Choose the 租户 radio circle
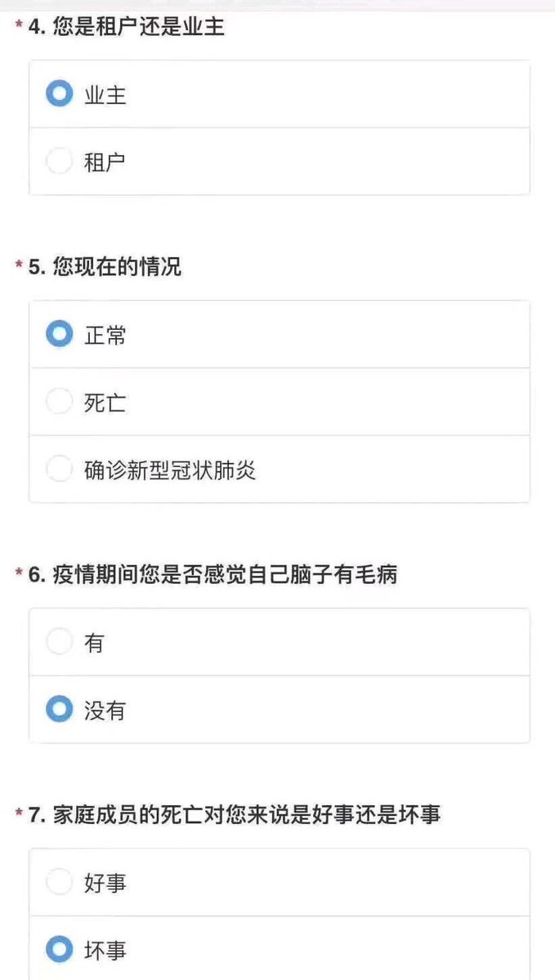 (x=59, y=162)
